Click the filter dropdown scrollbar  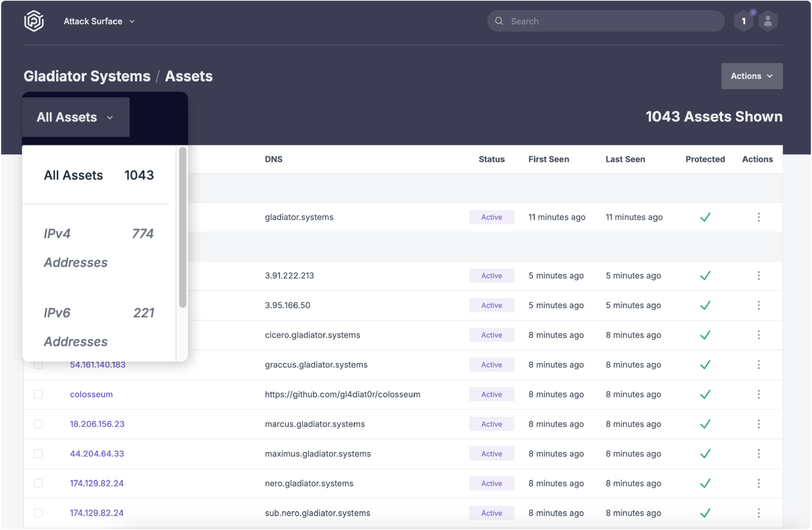(x=183, y=227)
